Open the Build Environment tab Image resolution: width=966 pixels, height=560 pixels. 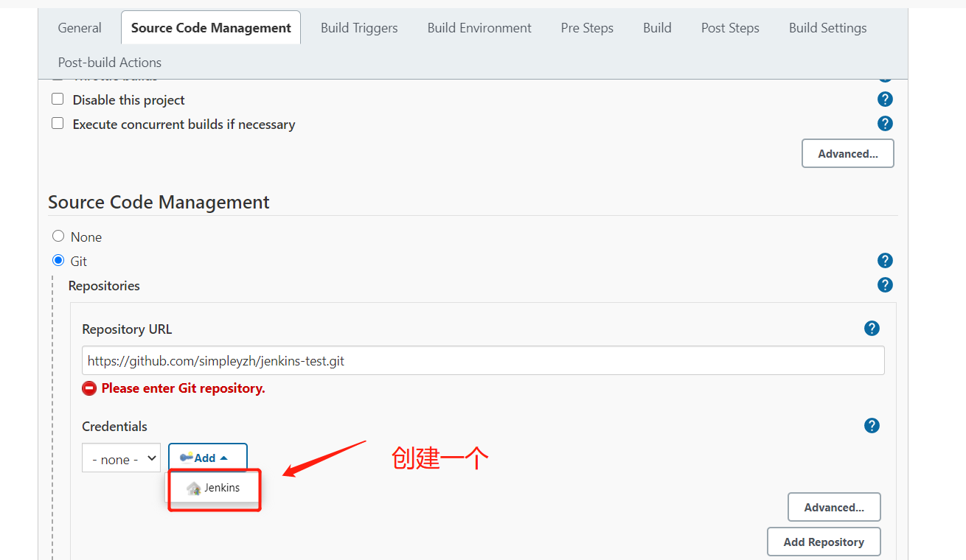(479, 28)
